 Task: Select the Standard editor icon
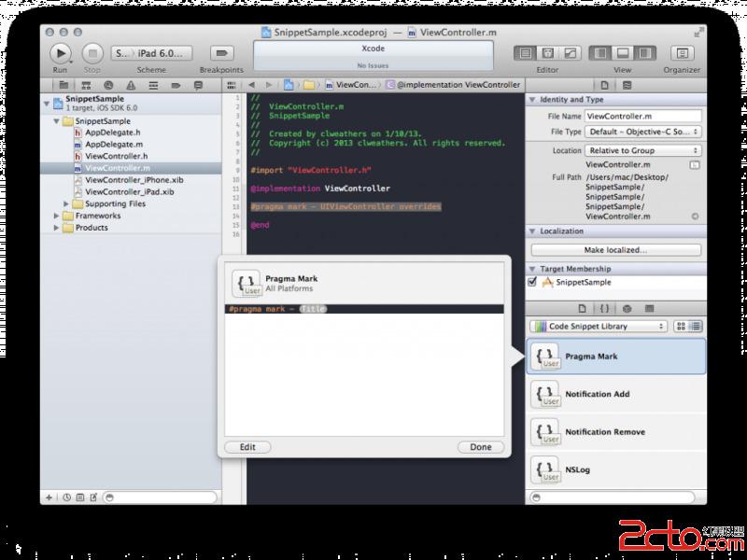[525, 53]
